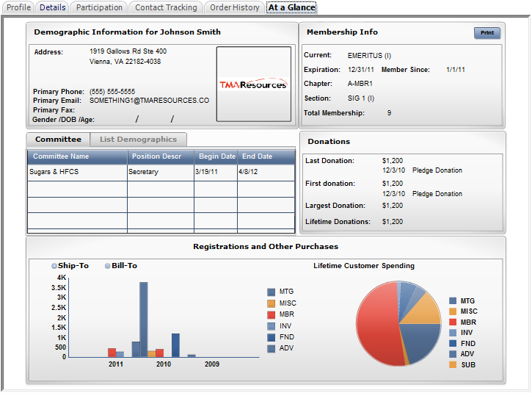This screenshot has height=393, width=532.
Task: Open the Participation tab
Action: coord(99,7)
